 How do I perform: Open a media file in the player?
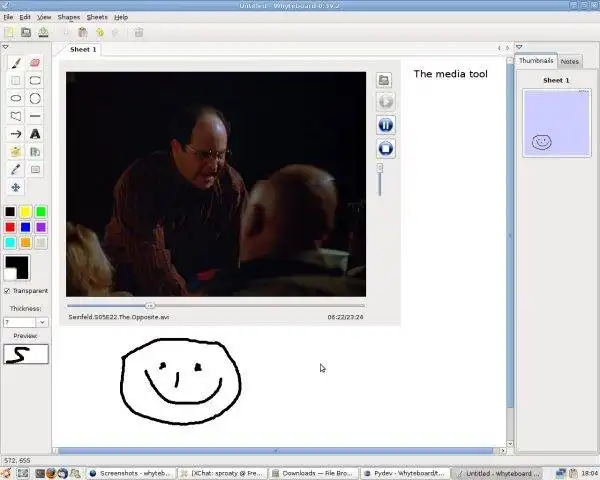click(384, 80)
